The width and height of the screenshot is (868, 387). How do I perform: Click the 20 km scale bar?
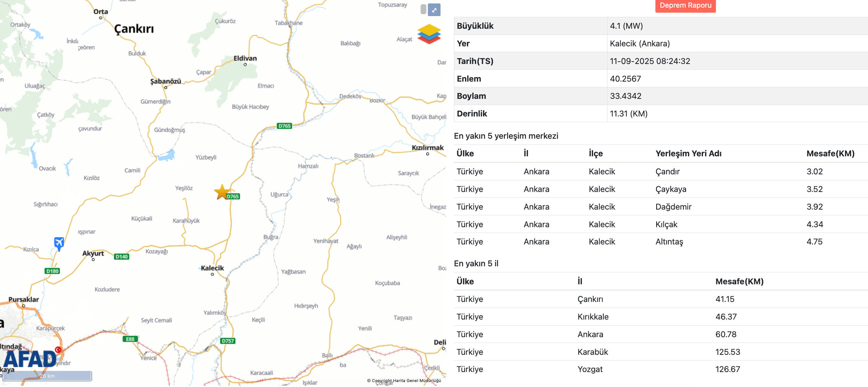point(47,376)
